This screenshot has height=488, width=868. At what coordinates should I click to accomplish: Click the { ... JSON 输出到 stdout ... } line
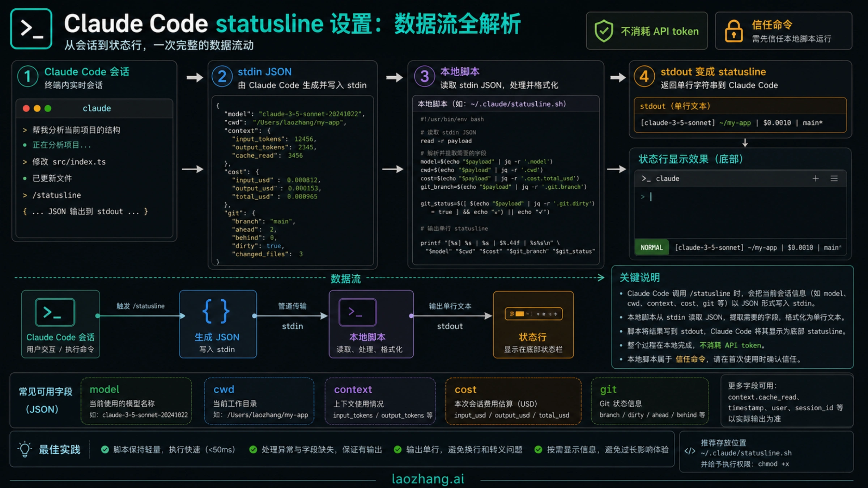point(85,212)
